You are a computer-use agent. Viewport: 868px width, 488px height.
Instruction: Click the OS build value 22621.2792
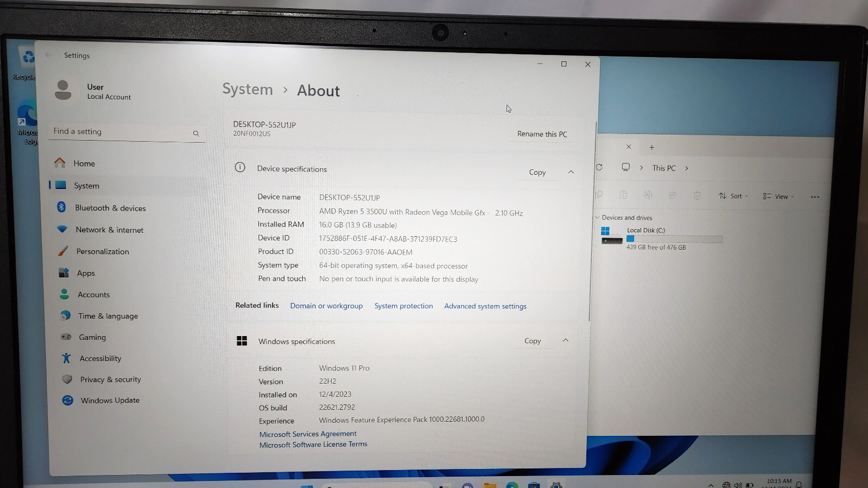(x=337, y=407)
